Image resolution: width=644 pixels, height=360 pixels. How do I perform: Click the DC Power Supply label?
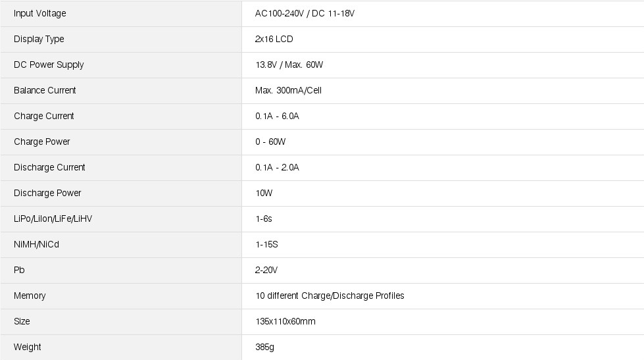49,64
